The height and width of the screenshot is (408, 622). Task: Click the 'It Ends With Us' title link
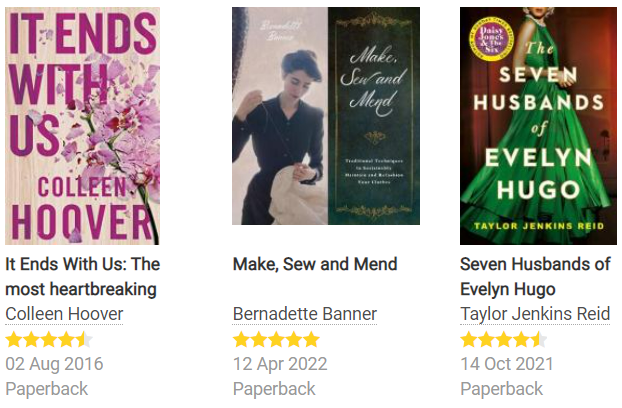tap(83, 276)
